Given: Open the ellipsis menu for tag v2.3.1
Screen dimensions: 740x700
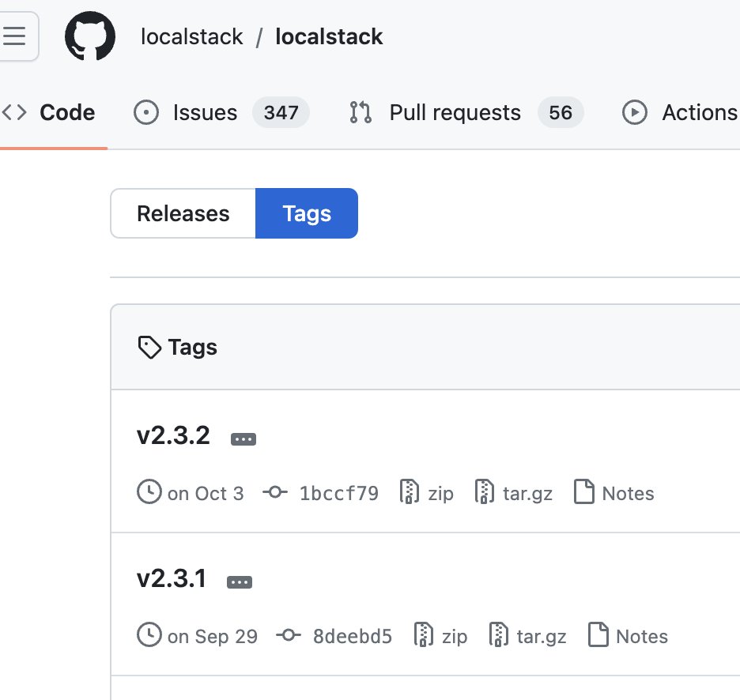Looking at the screenshot, I should [239, 581].
